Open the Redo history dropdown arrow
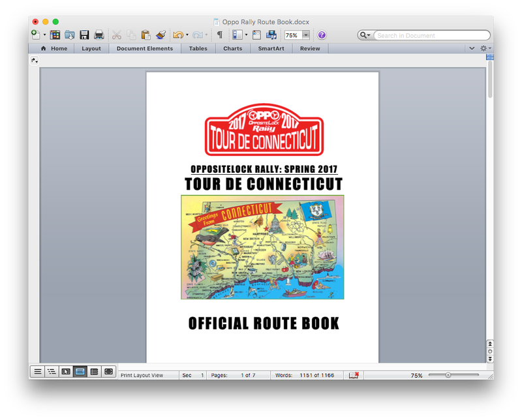This screenshot has height=420, width=522. 206,35
